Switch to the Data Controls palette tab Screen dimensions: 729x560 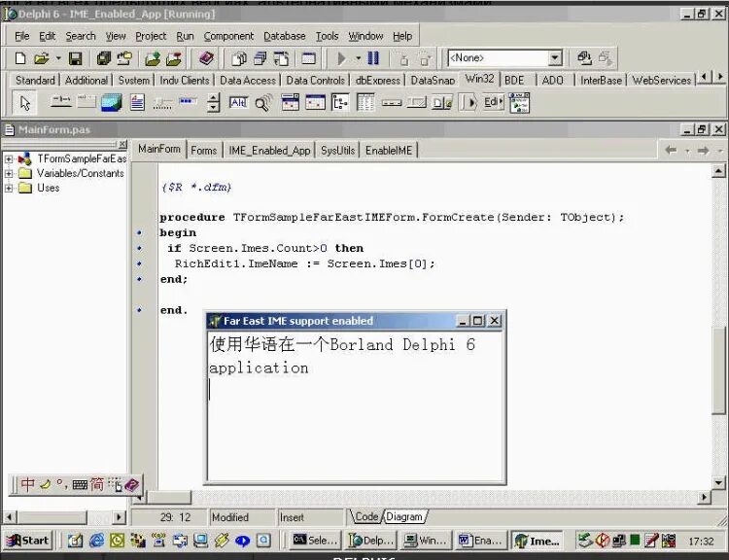pos(315,81)
